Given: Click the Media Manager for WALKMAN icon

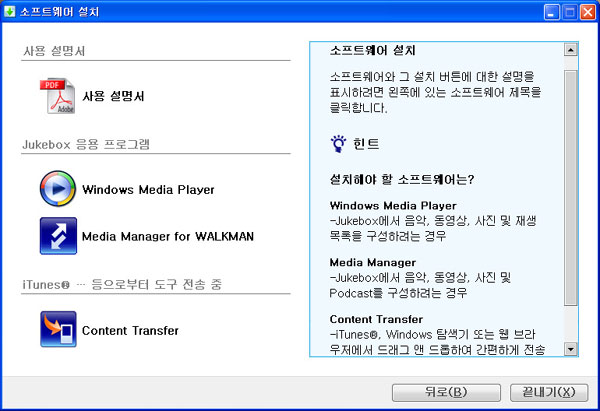Looking at the screenshot, I should pyautogui.click(x=58, y=236).
